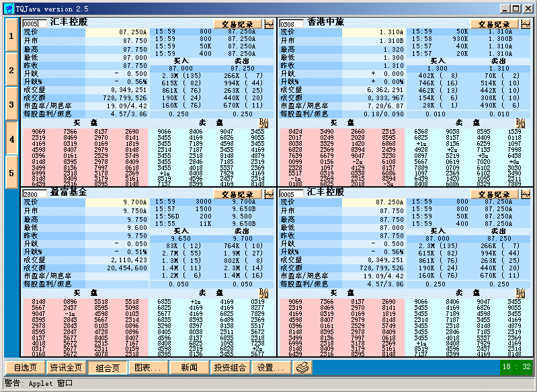Viewport: 537px width, 392px height.
Task: Switch to side tab 1
Action: point(11,36)
